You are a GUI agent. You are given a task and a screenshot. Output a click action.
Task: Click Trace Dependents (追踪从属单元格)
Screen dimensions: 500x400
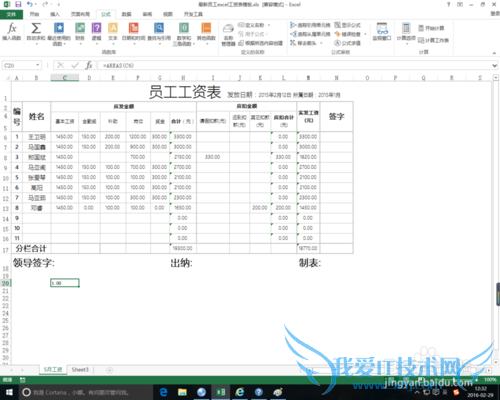[310, 34]
